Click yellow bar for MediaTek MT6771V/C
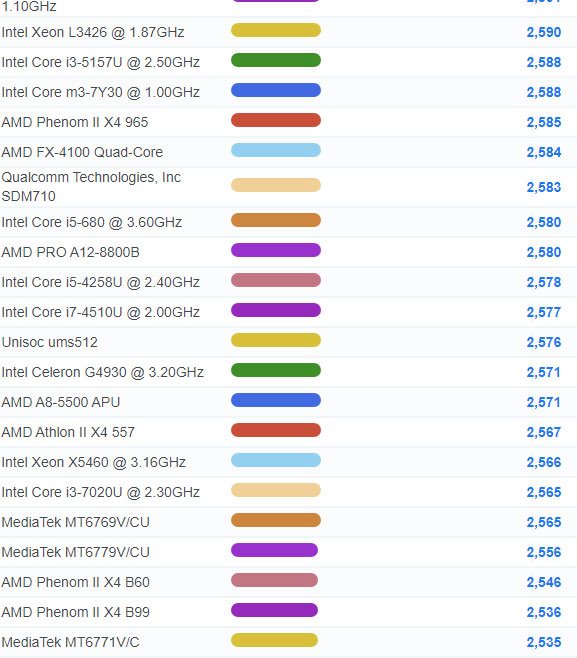 (274, 640)
